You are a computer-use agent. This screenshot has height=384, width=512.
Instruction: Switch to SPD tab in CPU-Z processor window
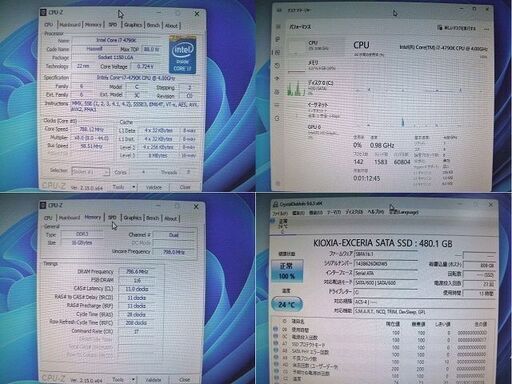[x=113, y=25]
